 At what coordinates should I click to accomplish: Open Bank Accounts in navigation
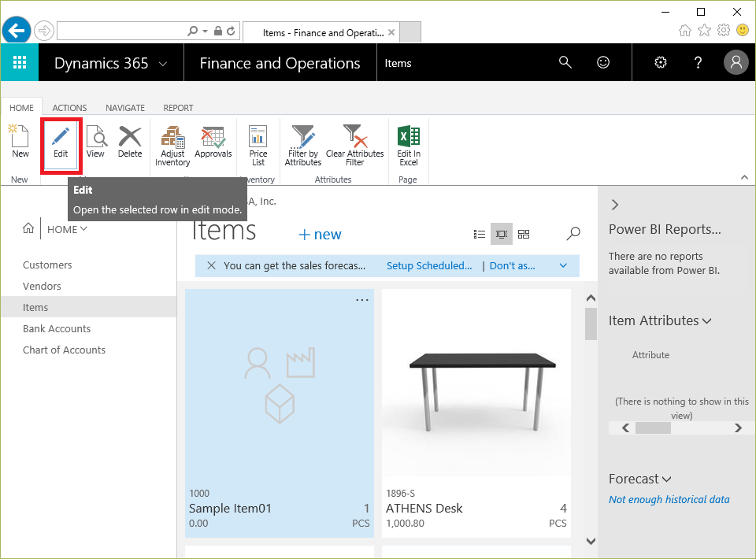click(x=57, y=328)
